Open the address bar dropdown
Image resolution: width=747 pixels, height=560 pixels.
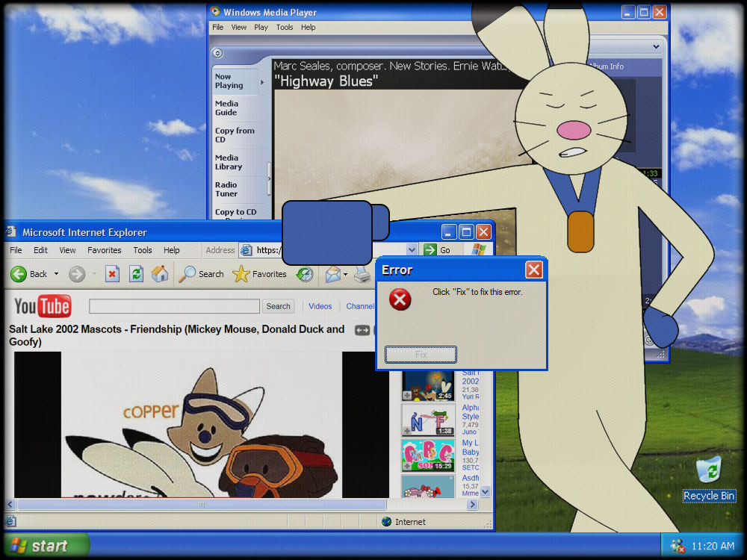(414, 249)
